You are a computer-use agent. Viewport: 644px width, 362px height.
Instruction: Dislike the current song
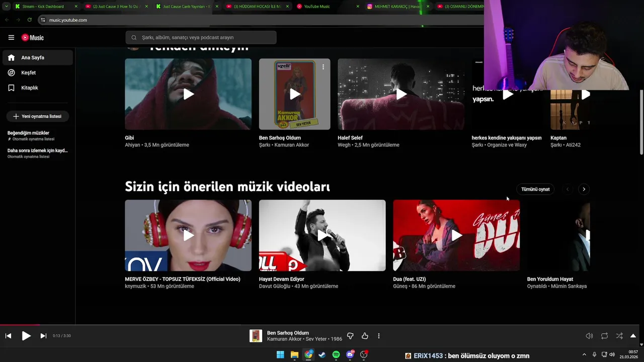click(350, 336)
